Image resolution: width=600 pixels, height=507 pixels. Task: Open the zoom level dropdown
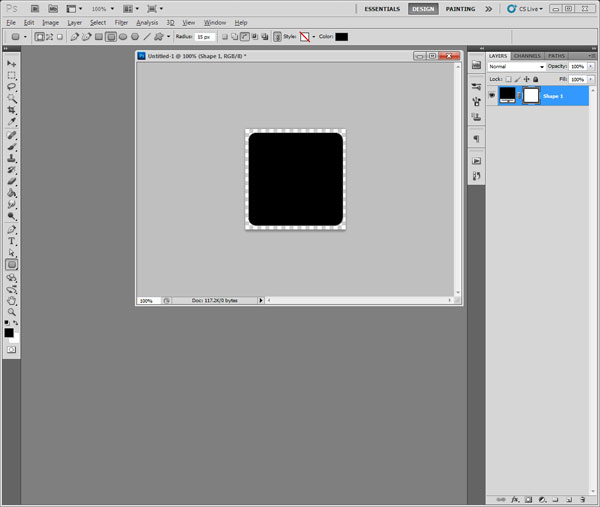[x=112, y=8]
